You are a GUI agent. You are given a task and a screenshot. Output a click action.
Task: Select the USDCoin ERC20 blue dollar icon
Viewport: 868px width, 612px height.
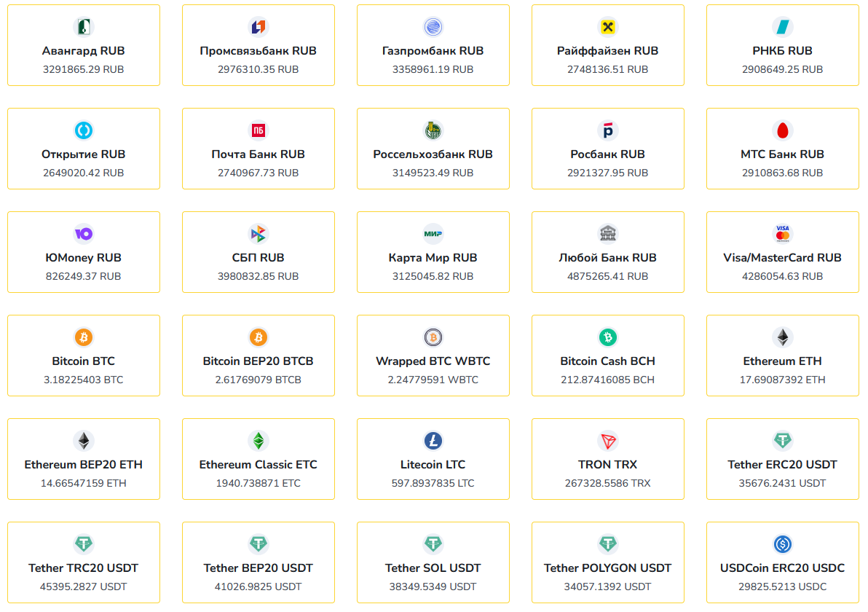tap(782, 544)
